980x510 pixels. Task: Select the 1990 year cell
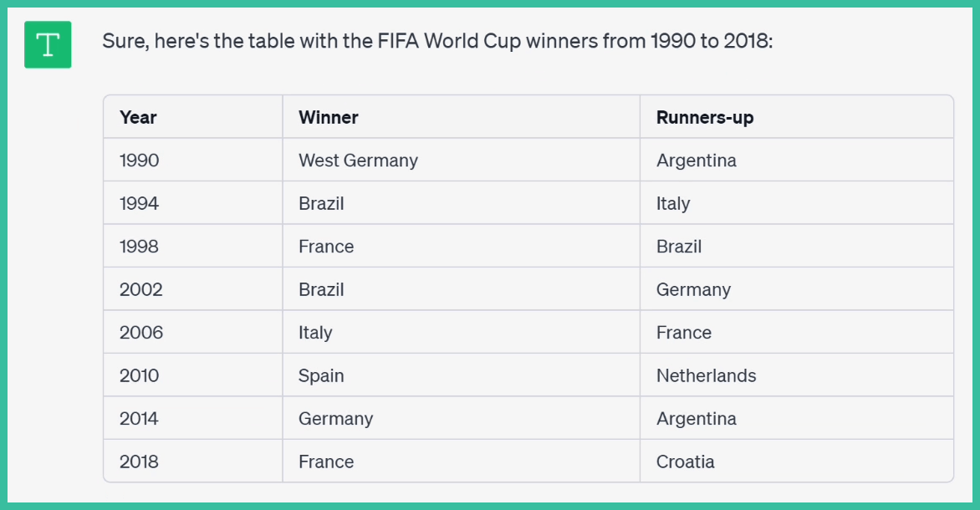click(x=139, y=161)
